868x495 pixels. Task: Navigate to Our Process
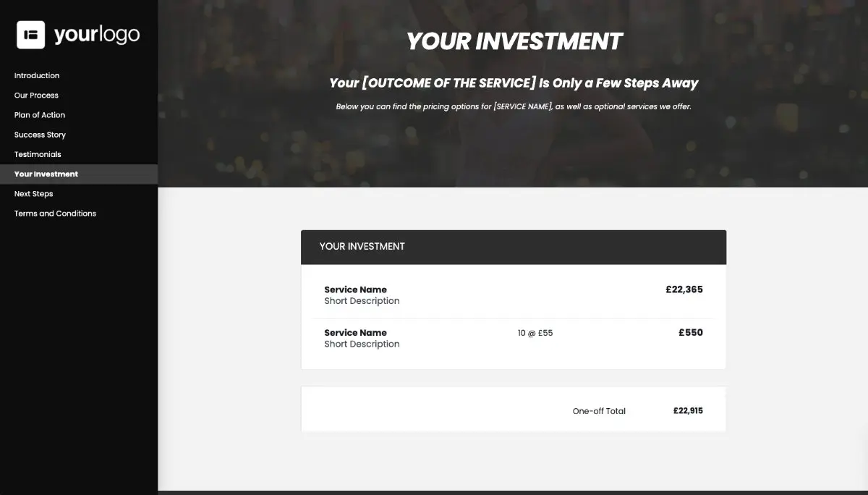pos(35,95)
